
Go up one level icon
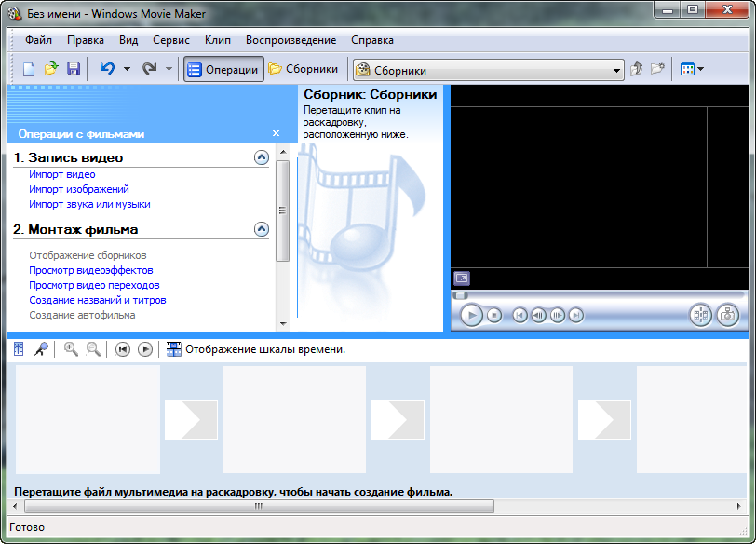[x=637, y=69]
